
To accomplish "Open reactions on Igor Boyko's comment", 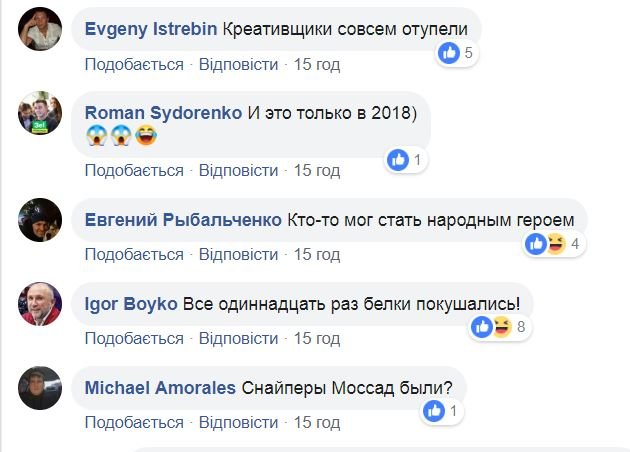I will [x=492, y=326].
